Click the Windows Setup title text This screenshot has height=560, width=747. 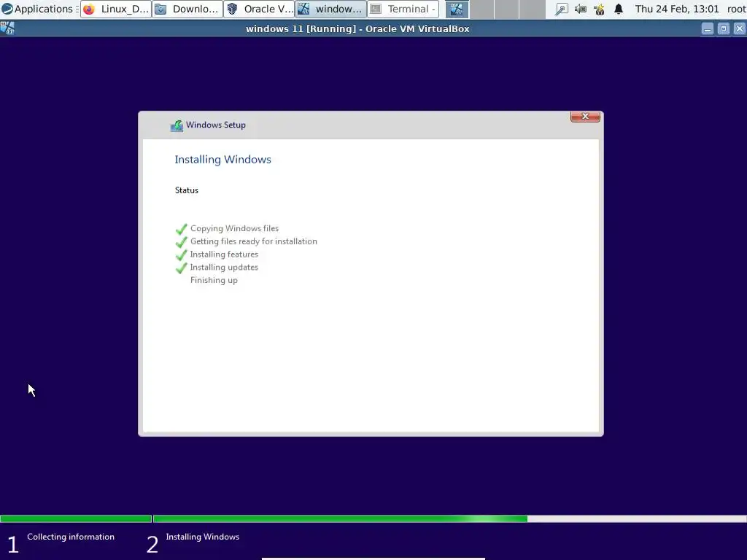(x=216, y=125)
